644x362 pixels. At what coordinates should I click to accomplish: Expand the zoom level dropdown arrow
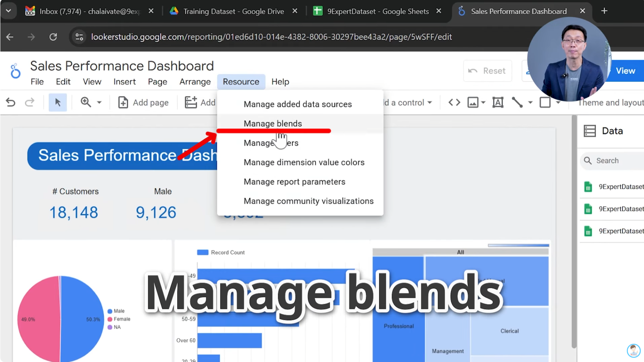pyautogui.click(x=100, y=102)
